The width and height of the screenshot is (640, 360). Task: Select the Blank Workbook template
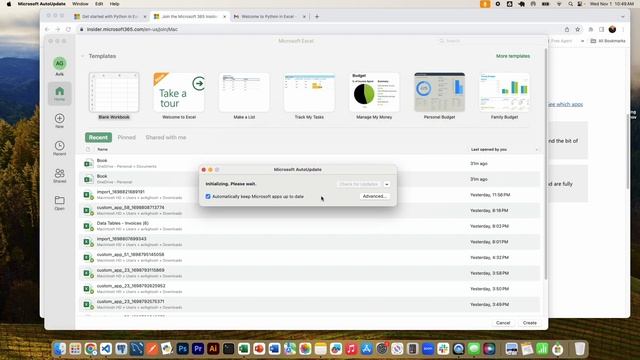point(114,96)
